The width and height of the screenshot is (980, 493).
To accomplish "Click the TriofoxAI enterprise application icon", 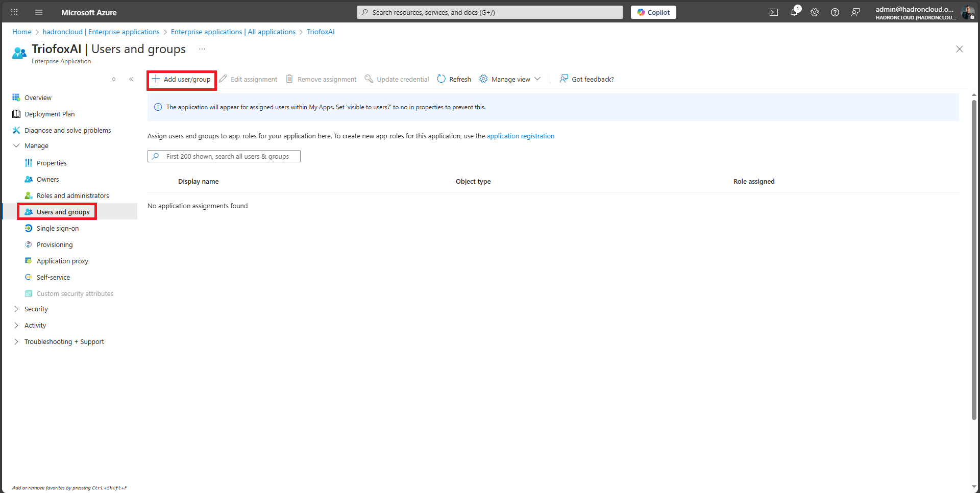I will point(19,53).
